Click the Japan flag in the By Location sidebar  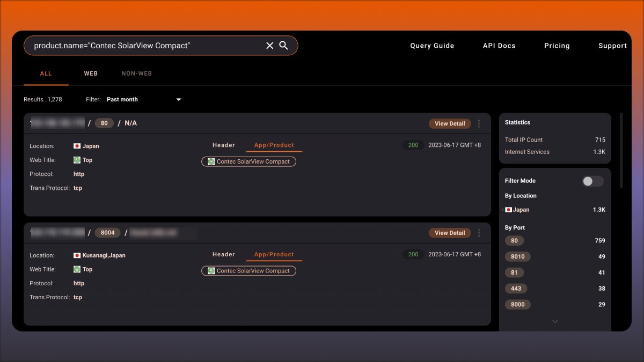pyautogui.click(x=509, y=210)
